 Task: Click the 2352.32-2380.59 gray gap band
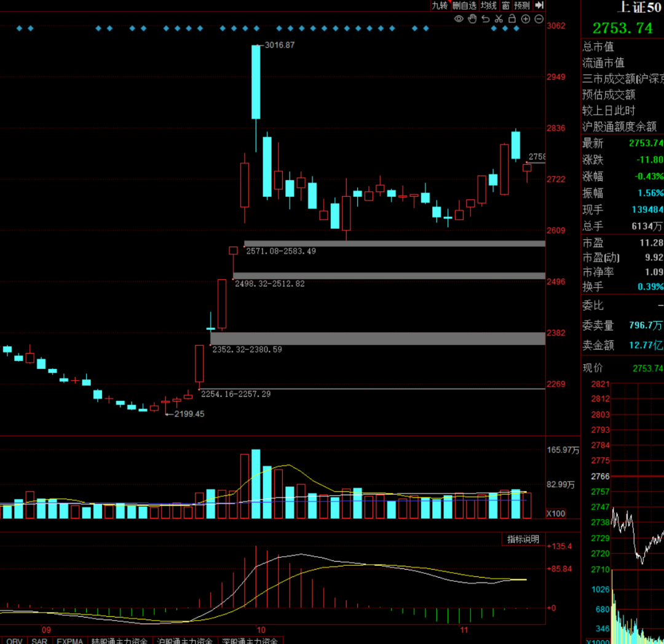(x=377, y=338)
